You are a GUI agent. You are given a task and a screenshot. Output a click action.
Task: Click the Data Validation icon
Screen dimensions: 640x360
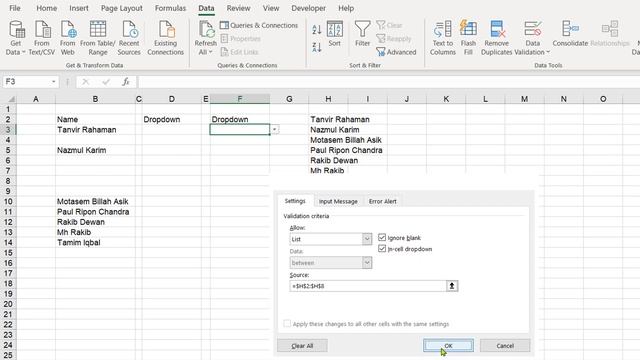[532, 30]
